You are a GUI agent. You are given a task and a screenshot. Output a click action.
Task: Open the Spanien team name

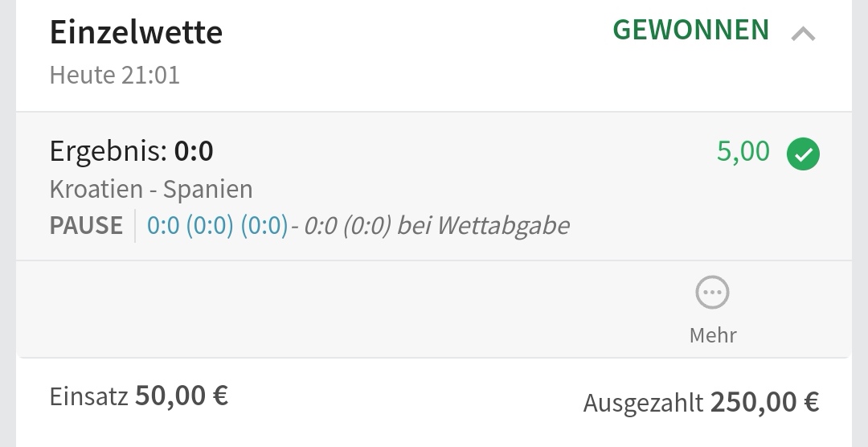point(208,190)
